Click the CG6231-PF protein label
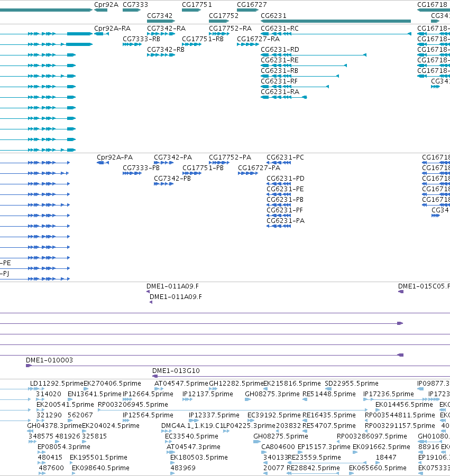This screenshot has width=450, height=476. 284,210
